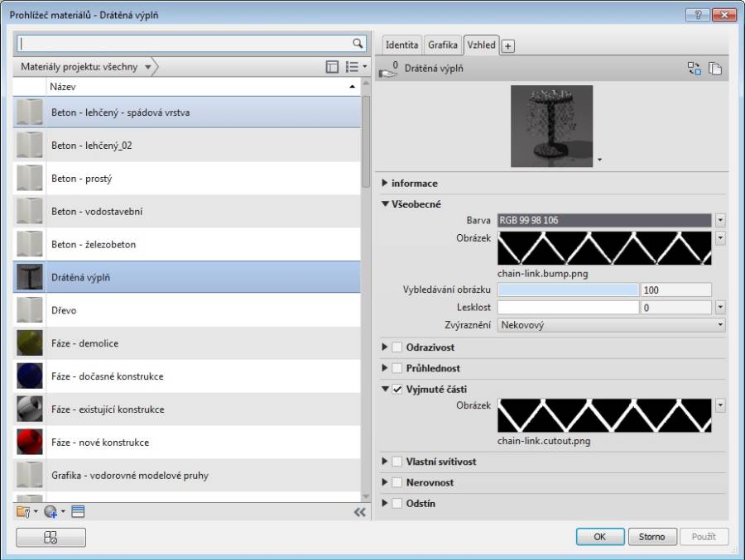Viewport: 745px width, 560px height.
Task: Open the list view options icon
Action: 354,67
